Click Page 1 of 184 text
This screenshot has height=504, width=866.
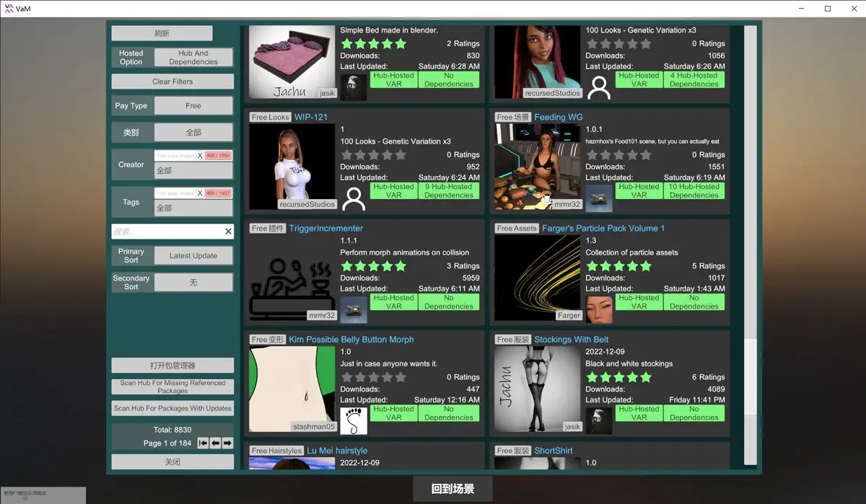coord(167,443)
